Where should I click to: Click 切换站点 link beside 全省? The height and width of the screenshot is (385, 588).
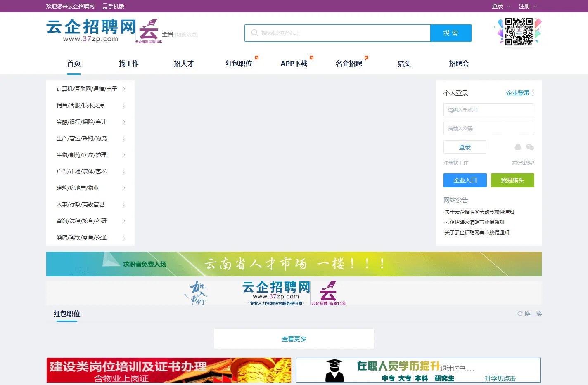tap(187, 35)
